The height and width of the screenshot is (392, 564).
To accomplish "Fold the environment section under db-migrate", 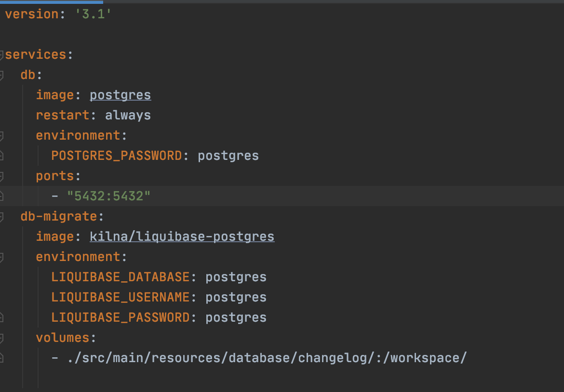I will click(1, 257).
